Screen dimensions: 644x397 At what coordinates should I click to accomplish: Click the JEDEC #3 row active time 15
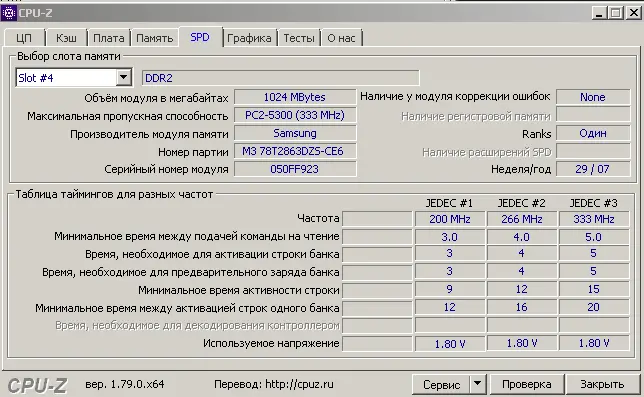[594, 289]
